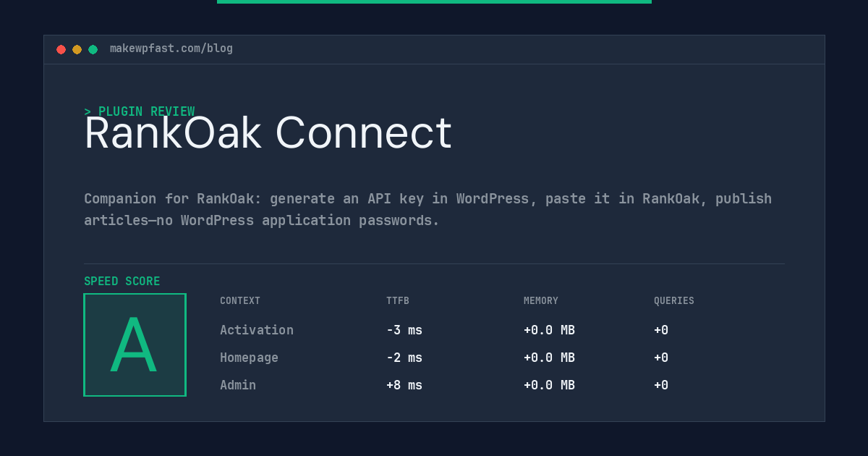The image size is (868, 456).
Task: Click the plugin description paragraph
Action: 427,209
